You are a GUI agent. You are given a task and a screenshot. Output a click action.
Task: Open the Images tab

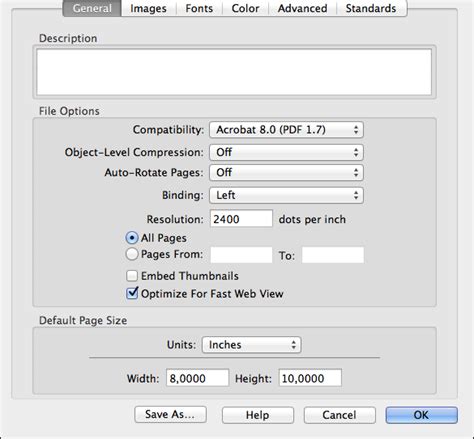148,8
